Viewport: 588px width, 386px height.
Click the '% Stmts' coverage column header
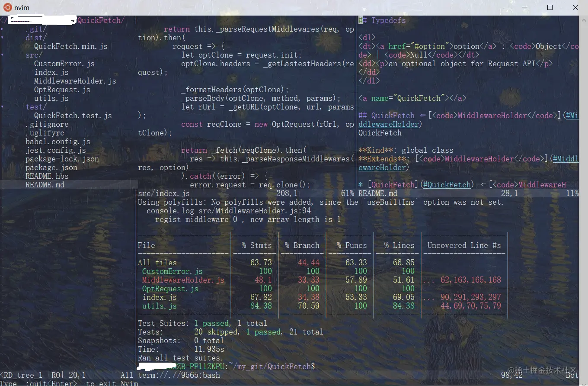[257, 245]
